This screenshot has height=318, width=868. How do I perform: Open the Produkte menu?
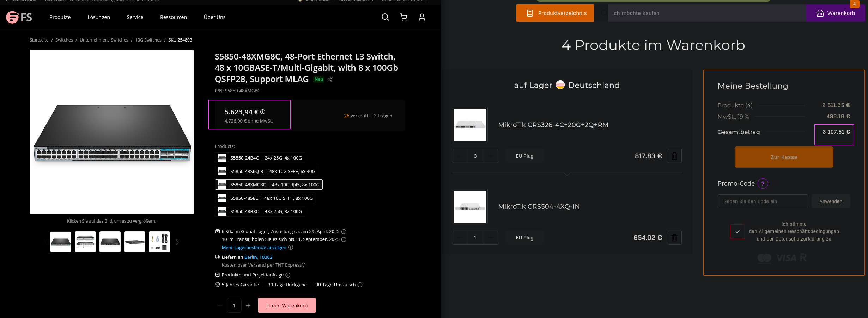(x=60, y=17)
